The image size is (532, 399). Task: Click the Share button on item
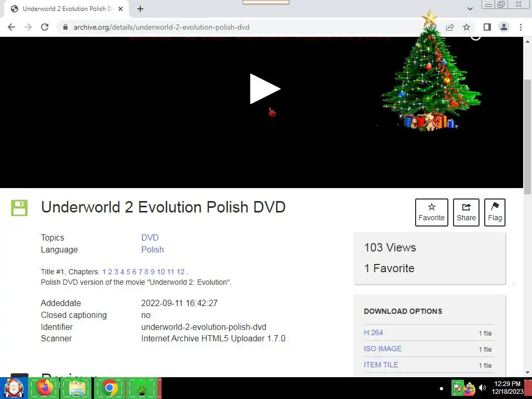pos(466,212)
